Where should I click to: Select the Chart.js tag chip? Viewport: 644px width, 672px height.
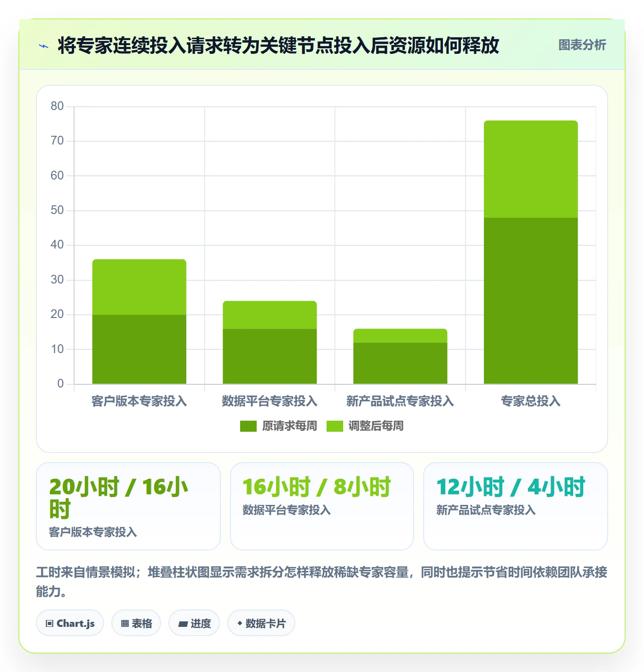[x=70, y=623]
